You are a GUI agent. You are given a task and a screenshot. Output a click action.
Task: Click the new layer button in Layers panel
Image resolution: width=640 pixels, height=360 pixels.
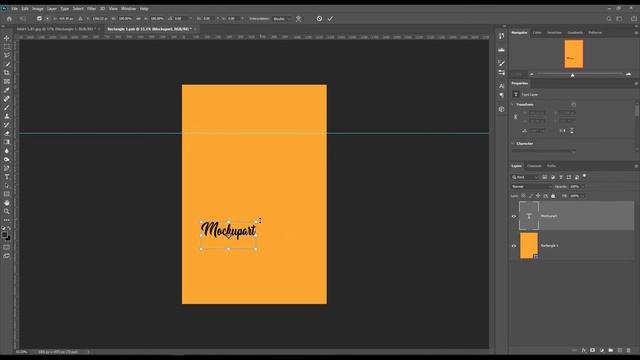click(620, 350)
